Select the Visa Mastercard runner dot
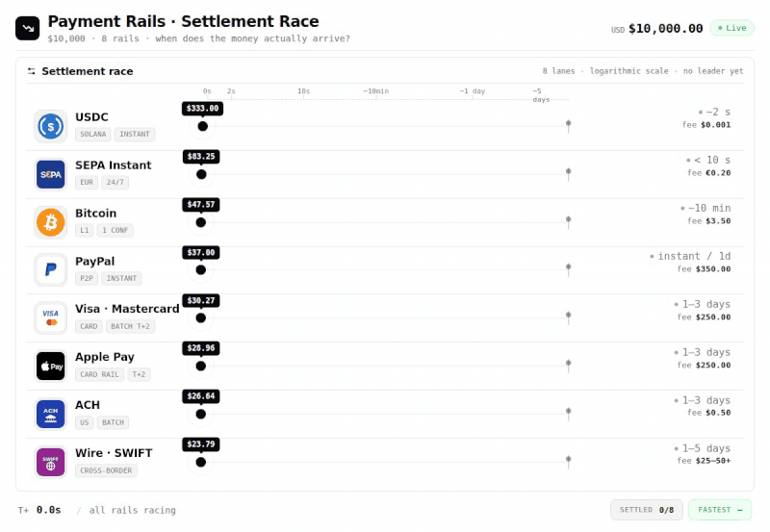 pos(201,318)
